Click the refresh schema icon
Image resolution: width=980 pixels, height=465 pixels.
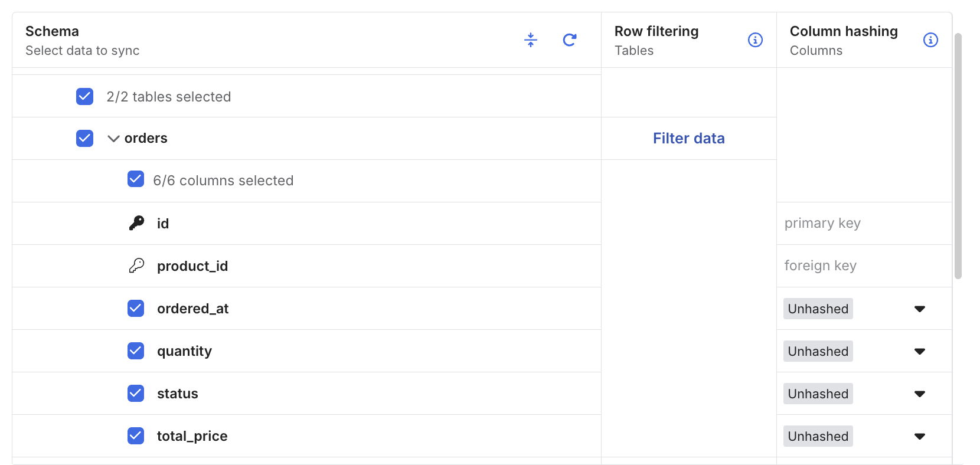pos(570,40)
